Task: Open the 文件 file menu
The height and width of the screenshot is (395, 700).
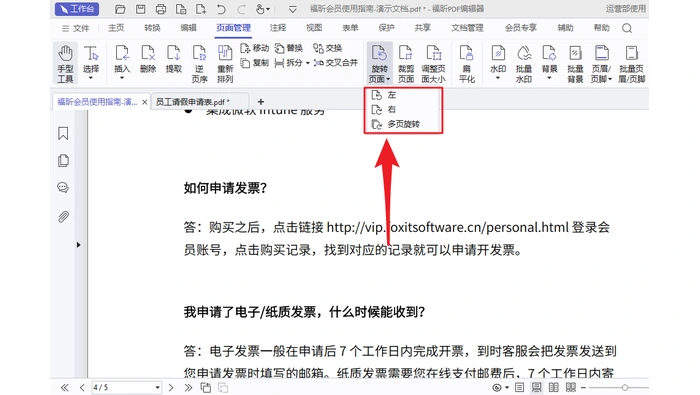Action: pyautogui.click(x=75, y=28)
